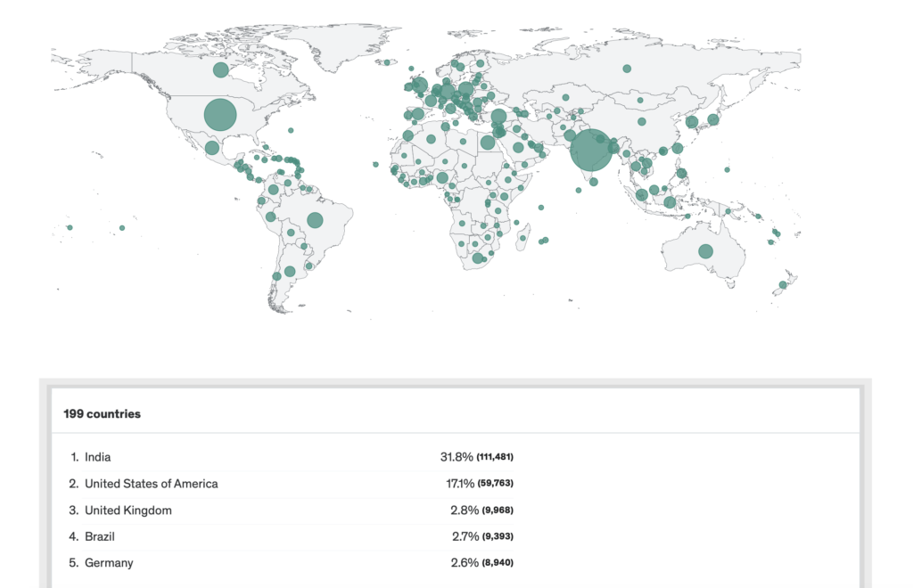
Task: Select Germany in the country list
Action: tap(109, 563)
